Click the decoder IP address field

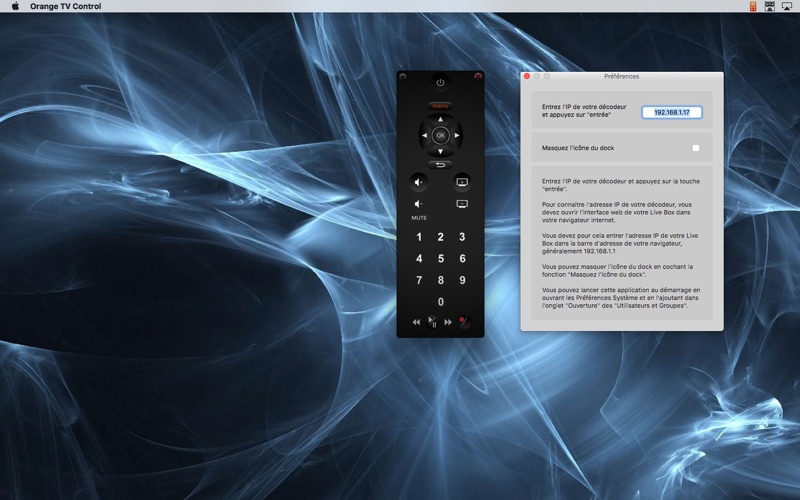671,112
